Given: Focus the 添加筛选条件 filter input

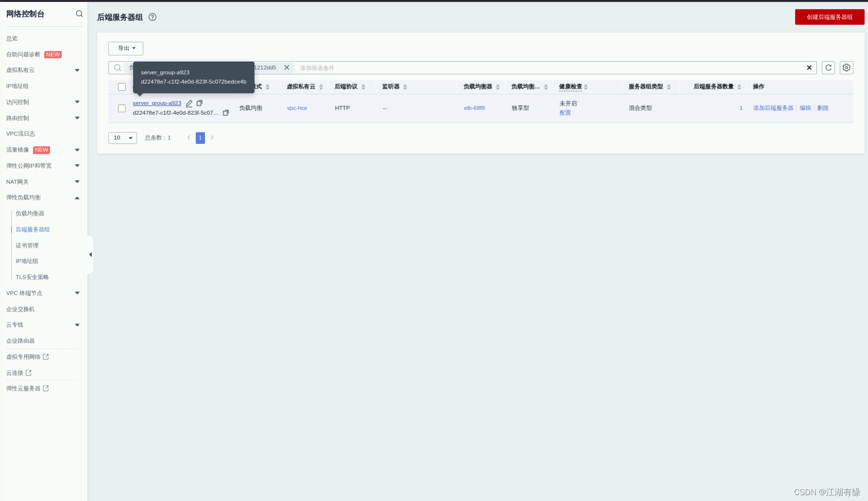Looking at the screenshot, I should [549, 68].
